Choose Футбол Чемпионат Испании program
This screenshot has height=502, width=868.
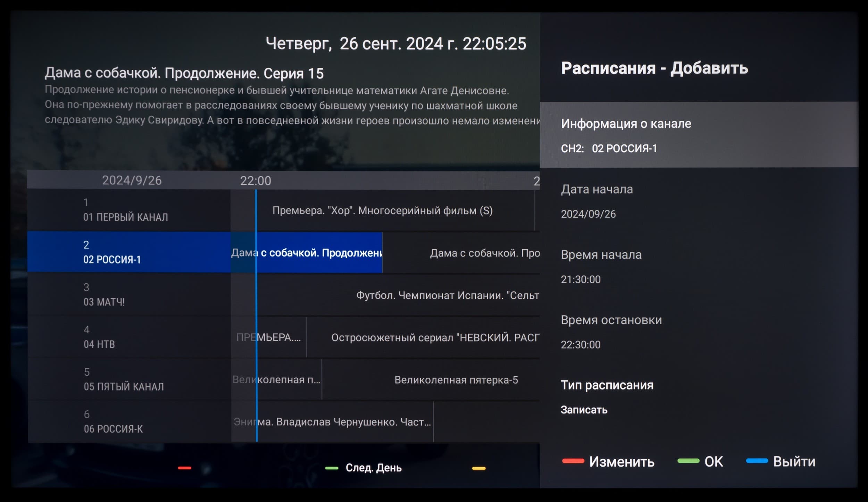(447, 295)
